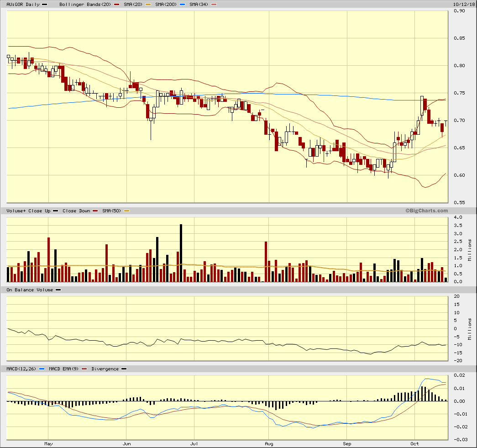Click the May month label
The image size is (477, 448).
pyautogui.click(x=48, y=444)
